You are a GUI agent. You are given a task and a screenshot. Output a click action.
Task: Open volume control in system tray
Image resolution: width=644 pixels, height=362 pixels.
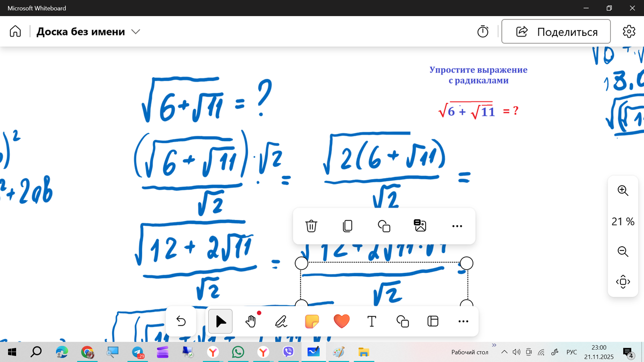[516, 352]
